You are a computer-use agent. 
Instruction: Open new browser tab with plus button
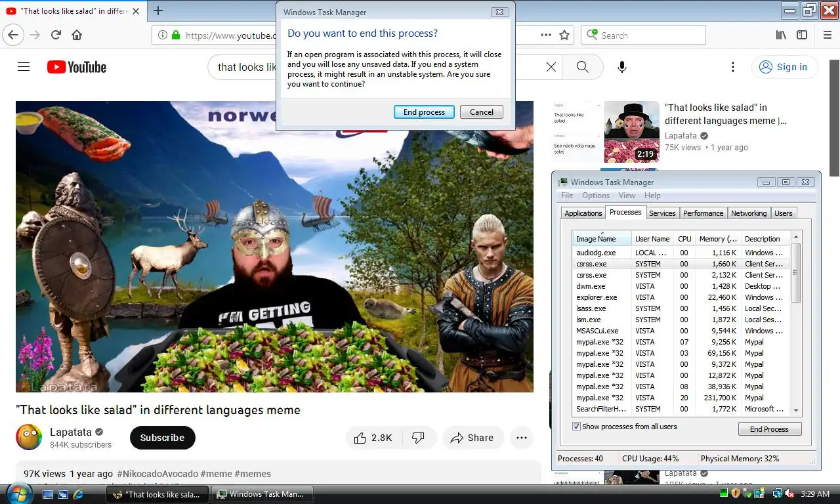[158, 10]
